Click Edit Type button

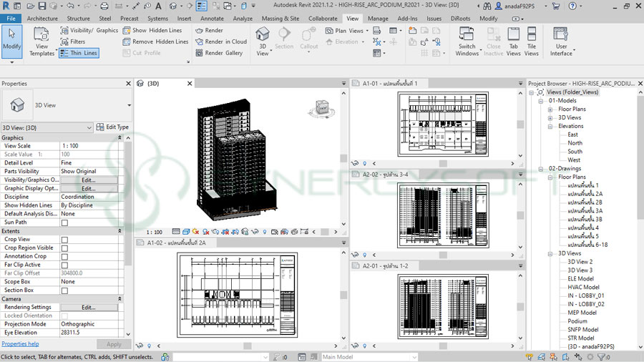112,127
